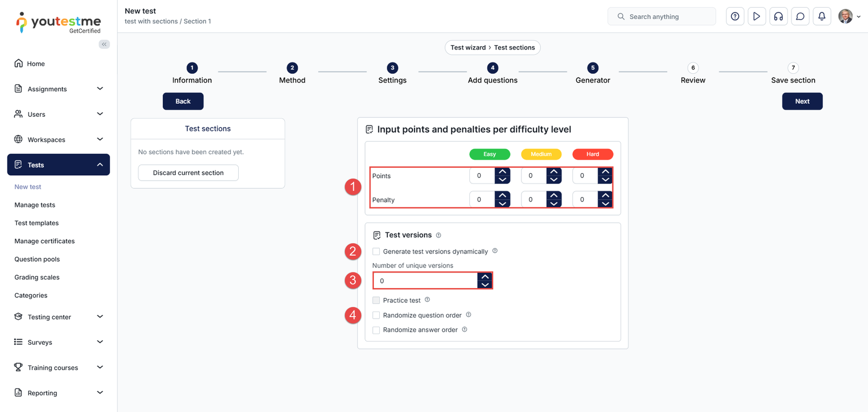Open the headset support icon
This screenshot has height=412, width=868.
point(778,16)
